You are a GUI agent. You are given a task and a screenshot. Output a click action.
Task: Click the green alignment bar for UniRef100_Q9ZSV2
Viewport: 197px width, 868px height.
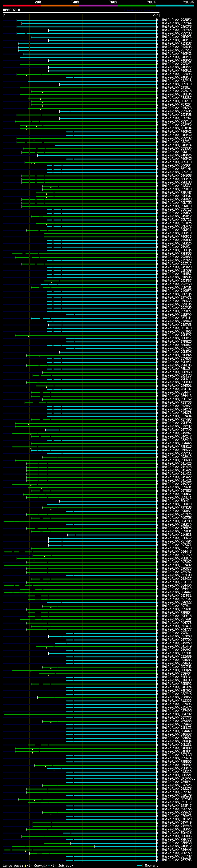89,64
